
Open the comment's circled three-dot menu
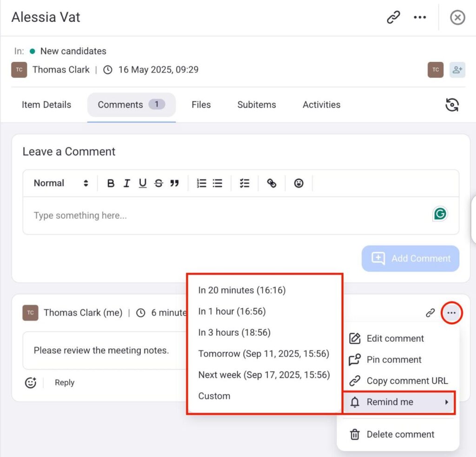(x=451, y=313)
